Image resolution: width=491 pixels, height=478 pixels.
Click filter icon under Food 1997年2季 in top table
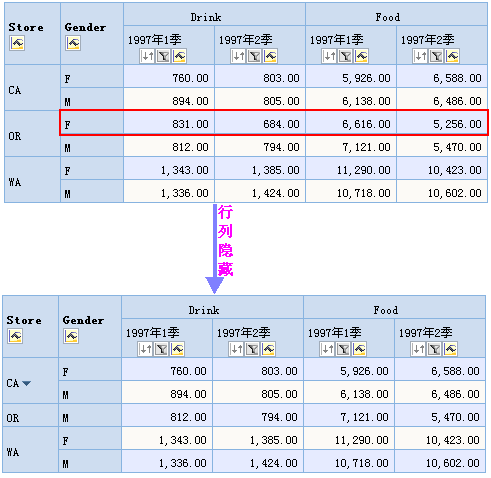[436, 56]
